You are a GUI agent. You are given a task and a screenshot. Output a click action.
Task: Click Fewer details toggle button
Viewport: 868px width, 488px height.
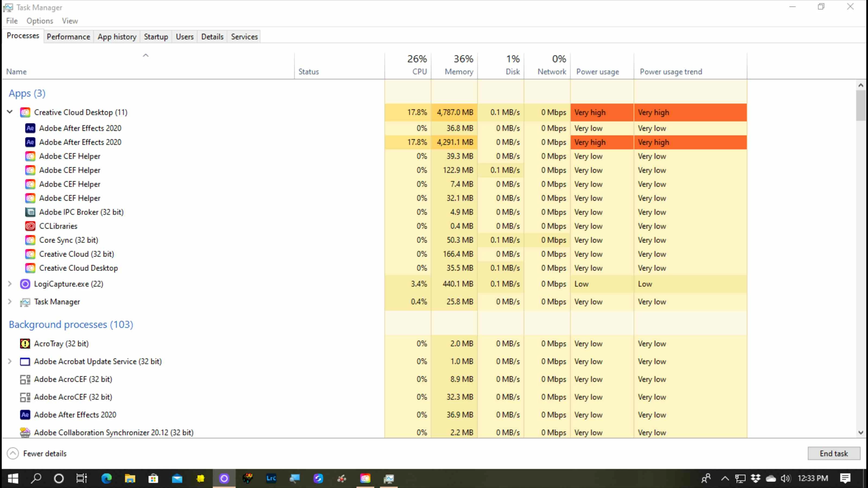click(37, 453)
